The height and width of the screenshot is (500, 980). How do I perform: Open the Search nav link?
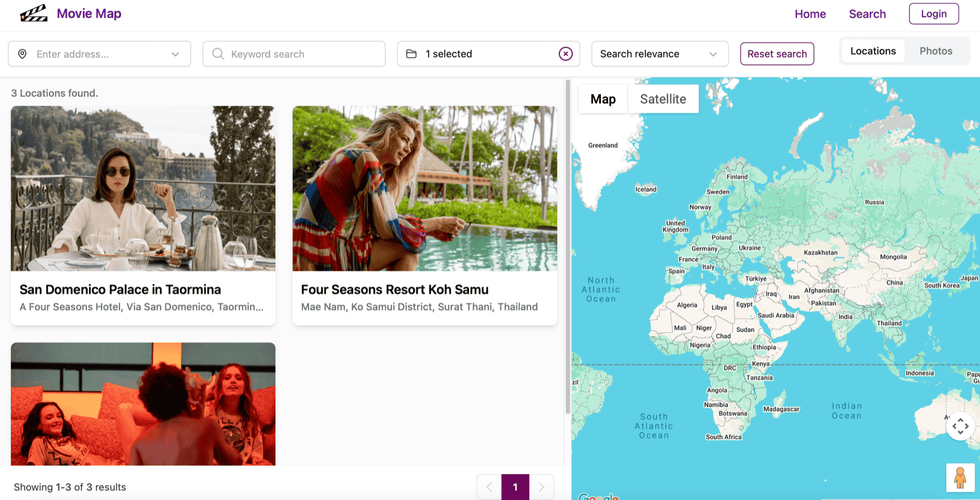[x=867, y=13]
